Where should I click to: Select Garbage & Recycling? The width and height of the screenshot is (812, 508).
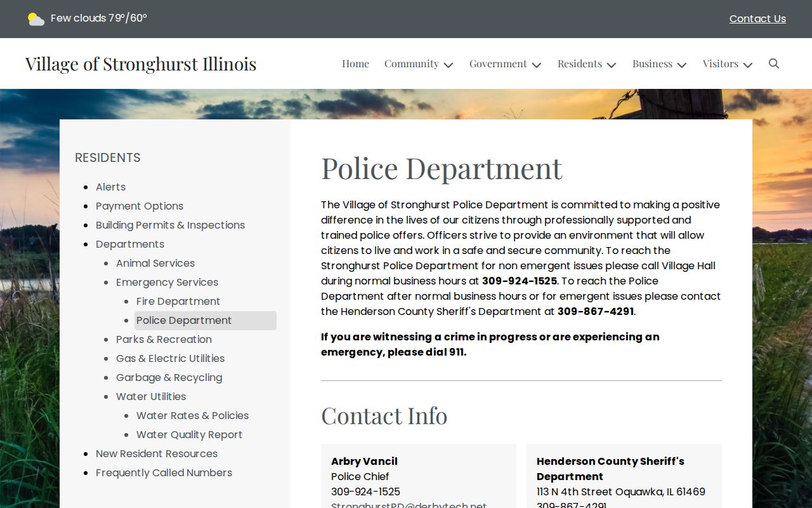169,377
